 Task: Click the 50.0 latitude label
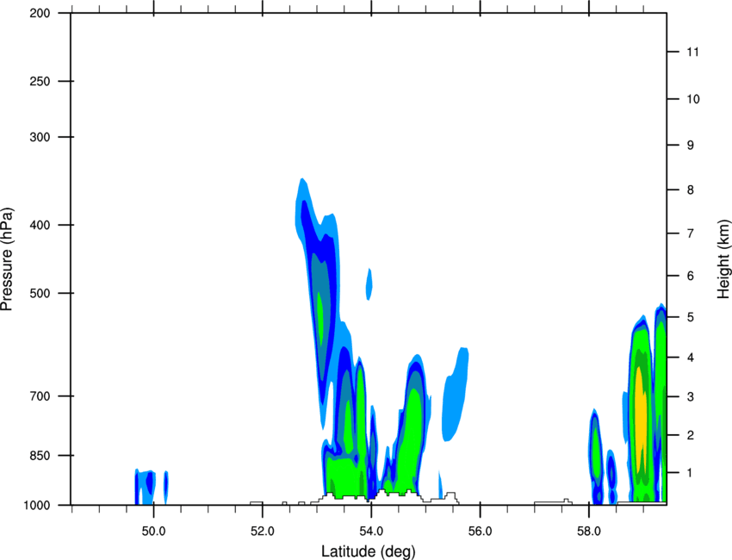153,532
